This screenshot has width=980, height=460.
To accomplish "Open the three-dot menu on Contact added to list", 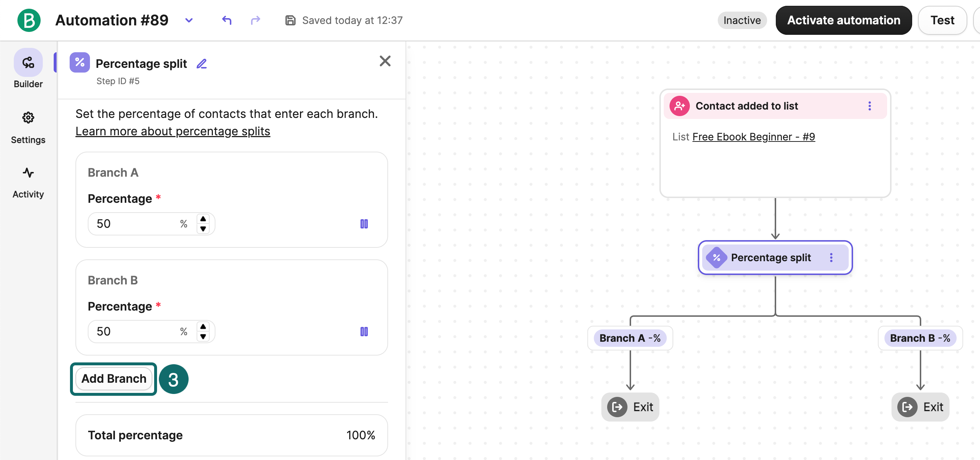I will (870, 106).
